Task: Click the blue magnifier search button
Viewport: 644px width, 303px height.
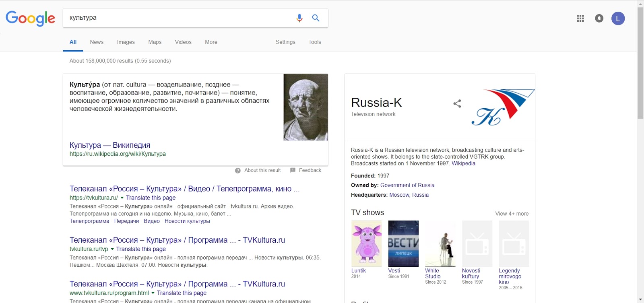Action: pyautogui.click(x=316, y=18)
